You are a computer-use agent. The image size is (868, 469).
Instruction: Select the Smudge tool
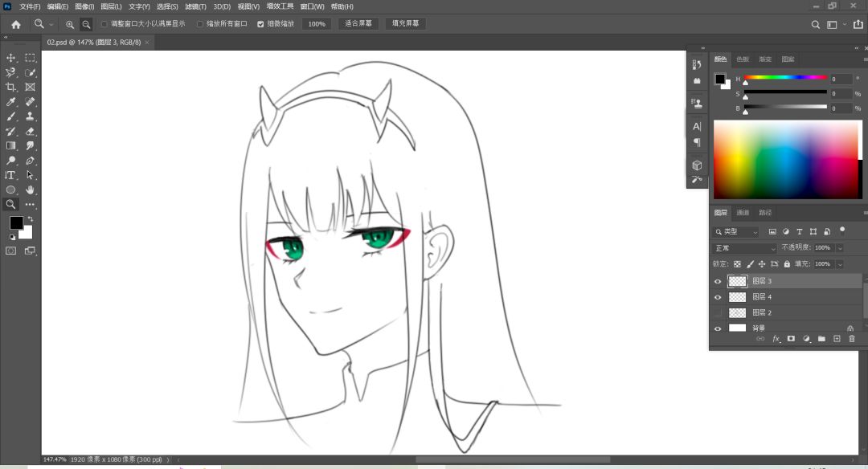coord(30,145)
